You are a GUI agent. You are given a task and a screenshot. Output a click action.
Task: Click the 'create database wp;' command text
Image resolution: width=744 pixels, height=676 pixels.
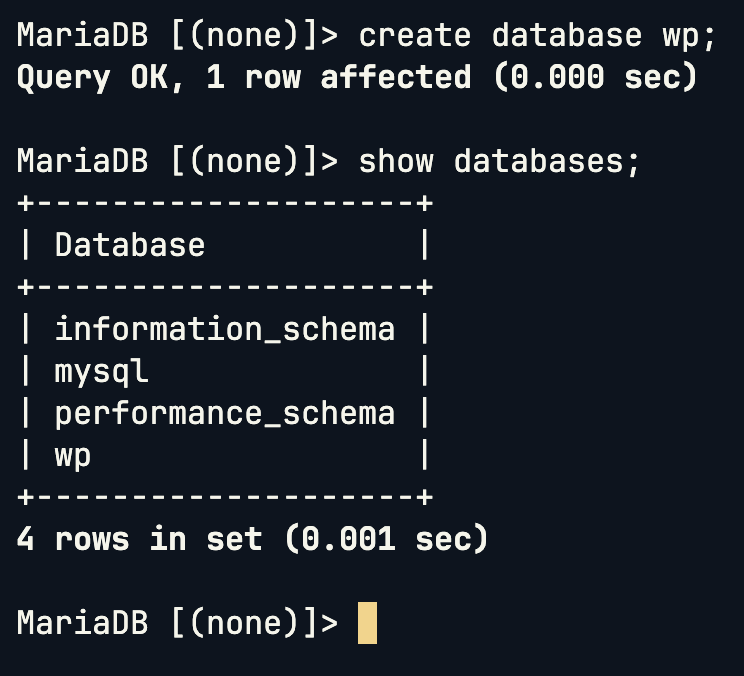pyautogui.click(x=537, y=36)
